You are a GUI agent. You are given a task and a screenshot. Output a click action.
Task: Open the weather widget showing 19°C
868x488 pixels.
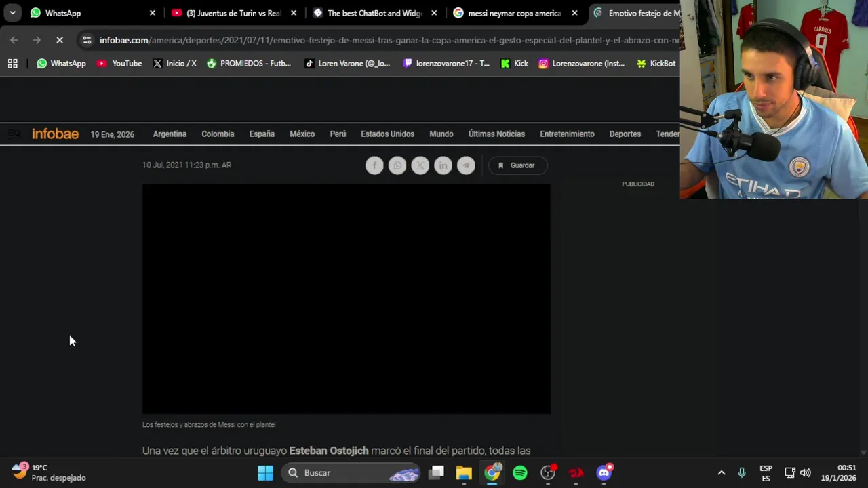click(49, 472)
